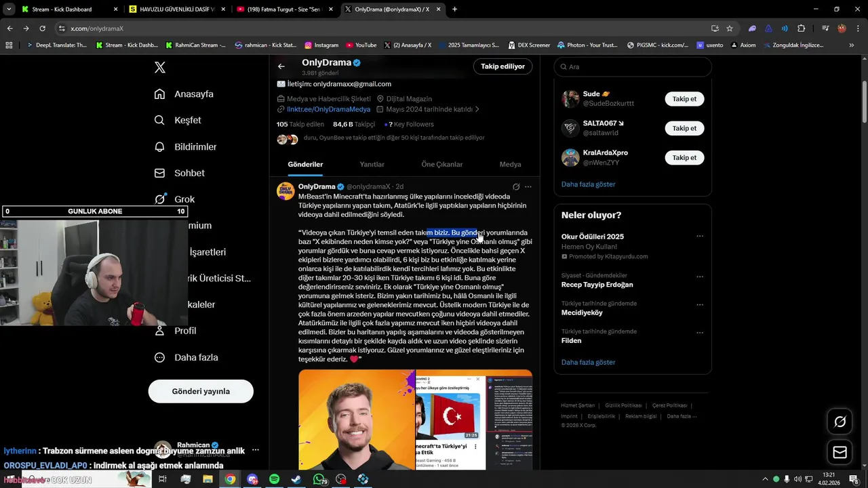This screenshot has width=868, height=488.
Task: Open the Profil page
Action: (x=175, y=331)
